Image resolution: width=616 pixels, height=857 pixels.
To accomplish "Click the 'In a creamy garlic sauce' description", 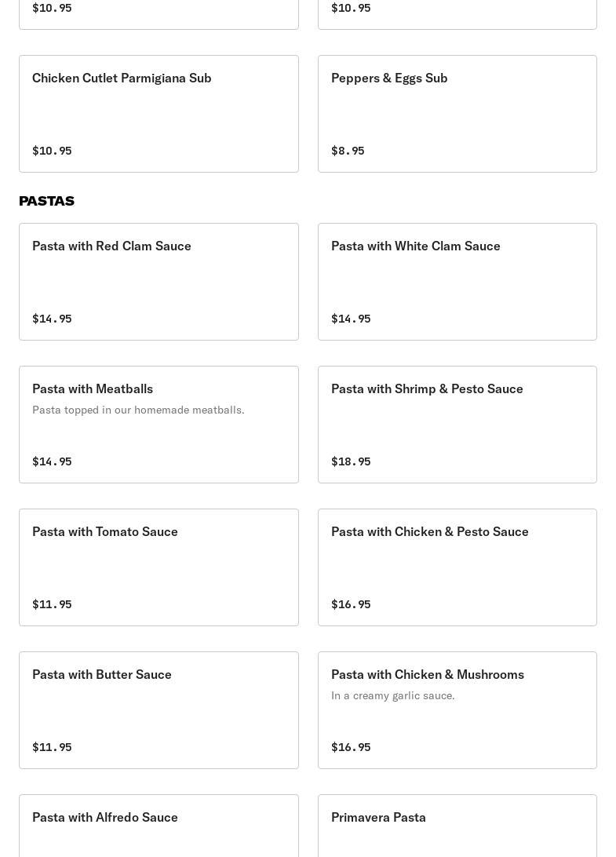I will click(x=392, y=695).
